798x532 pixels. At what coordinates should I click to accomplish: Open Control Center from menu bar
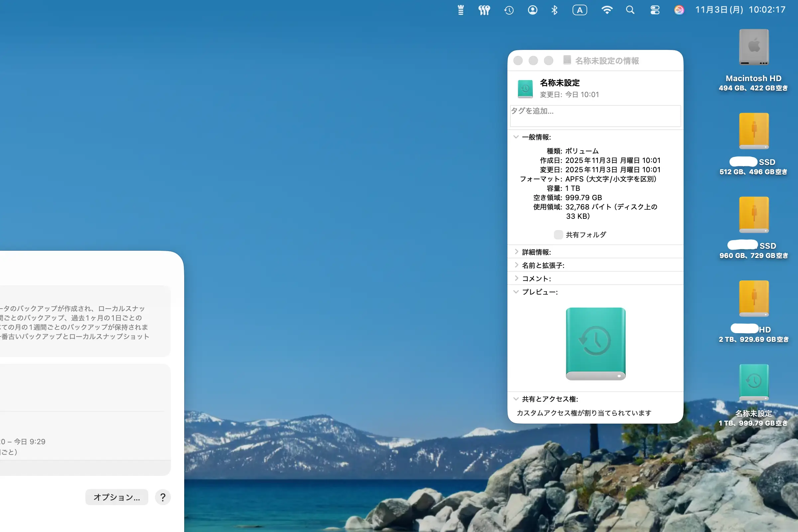(655, 10)
